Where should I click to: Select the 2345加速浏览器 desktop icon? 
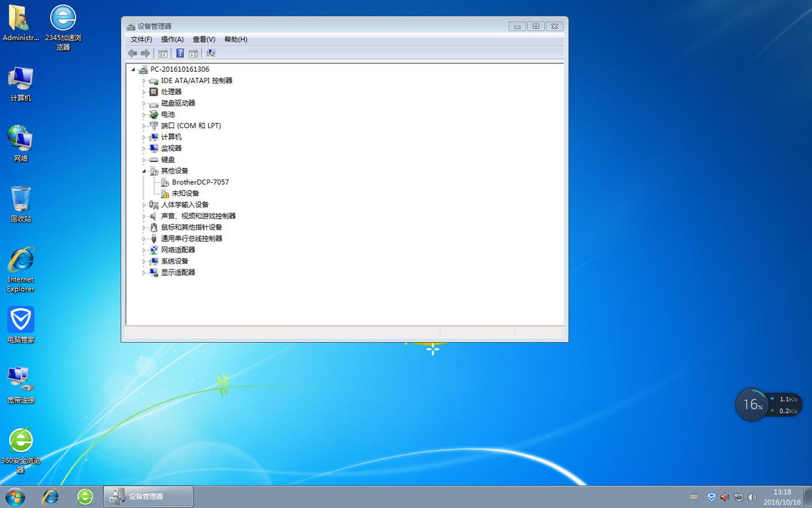63,28
